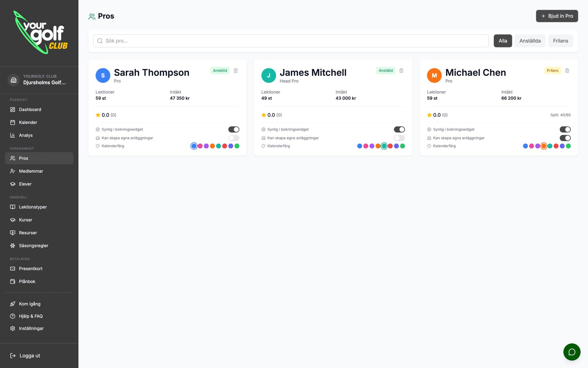Filter pros by Anställda tab
The width and height of the screenshot is (588, 368).
click(530, 41)
